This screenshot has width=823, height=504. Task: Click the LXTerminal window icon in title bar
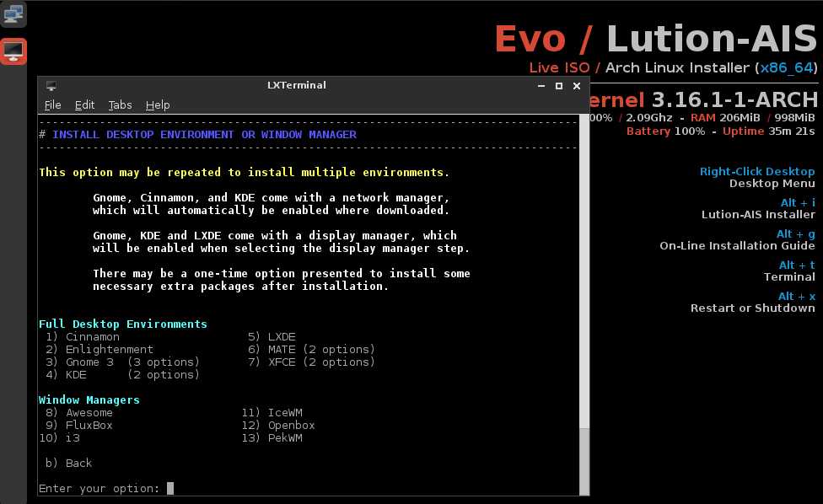pyautogui.click(x=51, y=85)
